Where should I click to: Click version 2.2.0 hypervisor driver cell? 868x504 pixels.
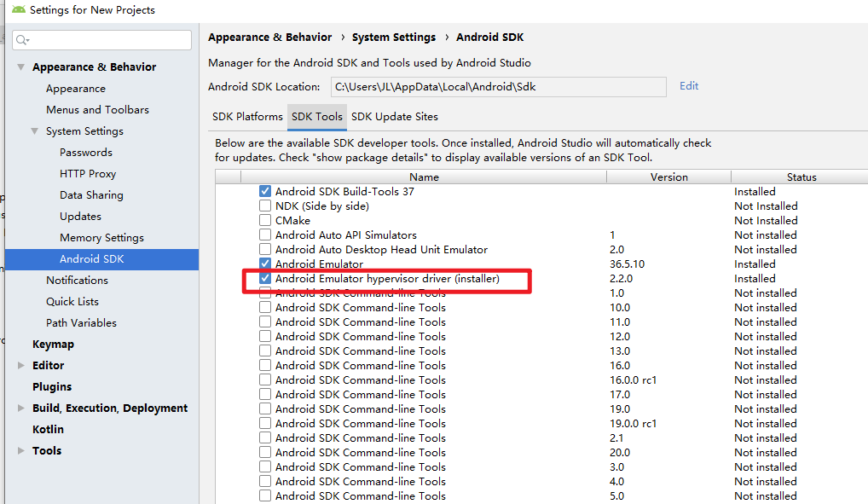point(621,279)
